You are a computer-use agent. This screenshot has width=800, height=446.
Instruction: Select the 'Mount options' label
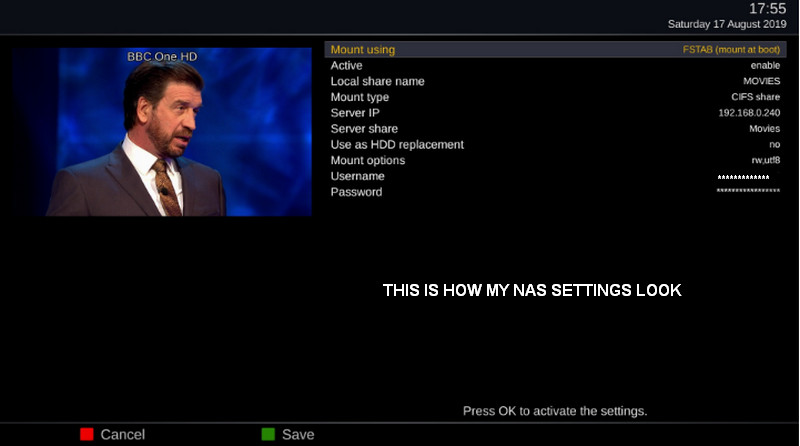click(x=368, y=160)
